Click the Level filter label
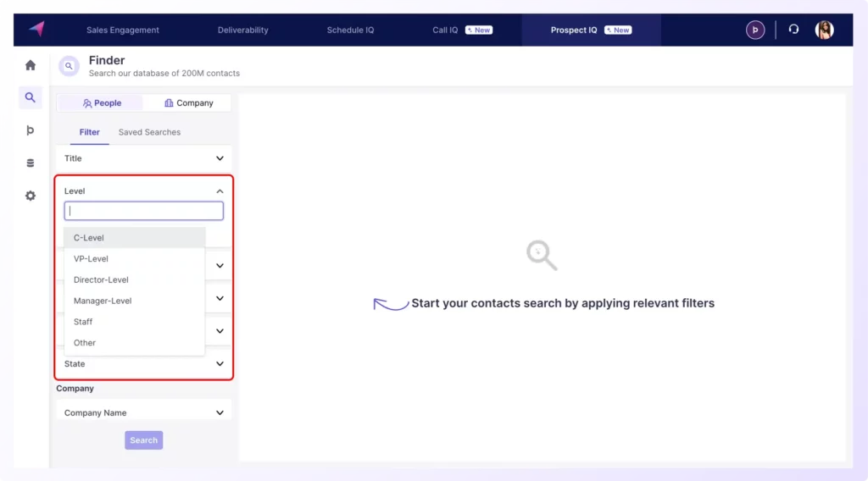 click(75, 191)
